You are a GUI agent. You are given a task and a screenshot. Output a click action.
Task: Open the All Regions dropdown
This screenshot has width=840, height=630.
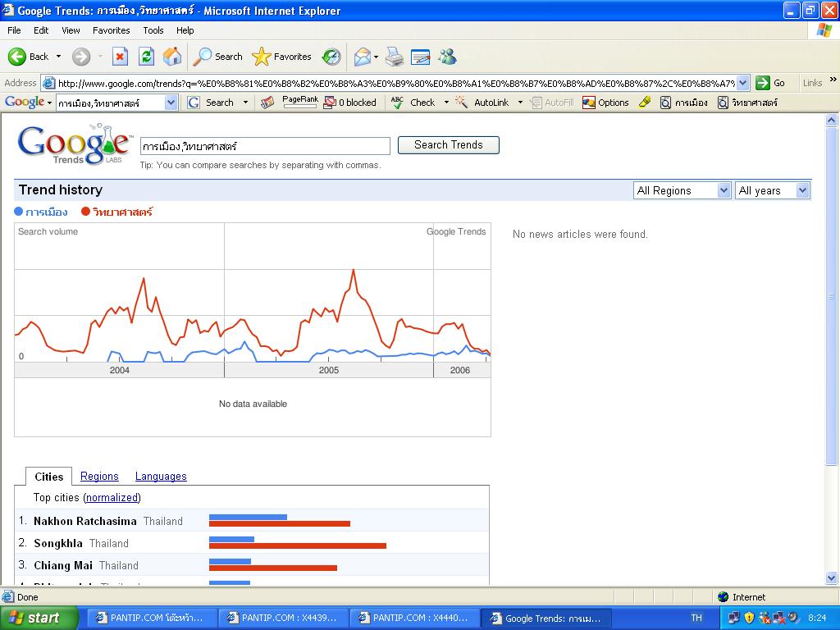pyautogui.click(x=682, y=190)
